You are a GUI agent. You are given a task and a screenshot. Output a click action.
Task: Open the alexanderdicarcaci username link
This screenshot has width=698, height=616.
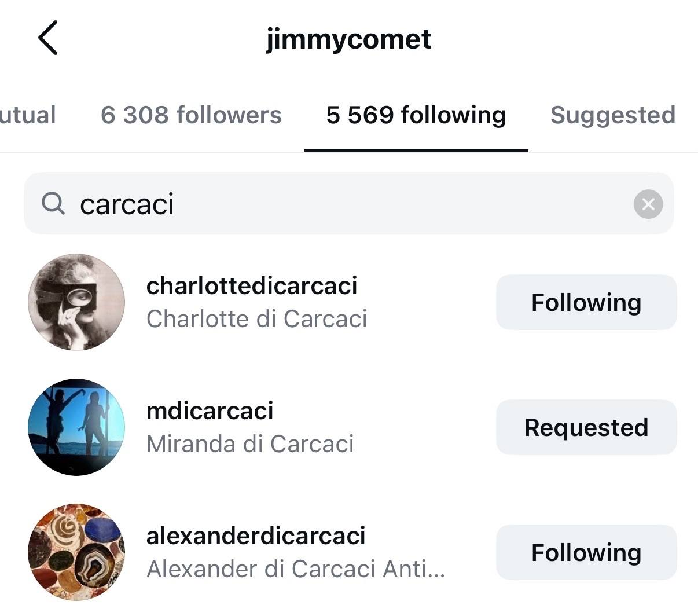coord(256,536)
